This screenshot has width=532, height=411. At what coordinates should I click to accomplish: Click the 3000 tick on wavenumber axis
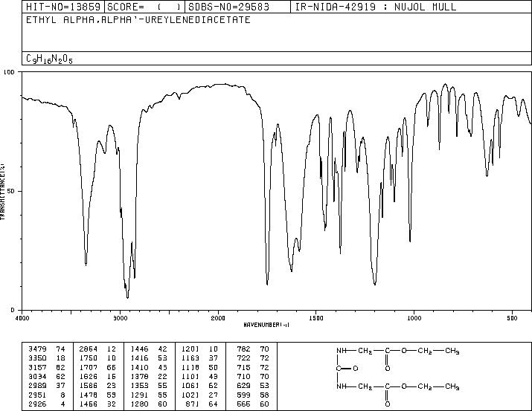[120, 317]
